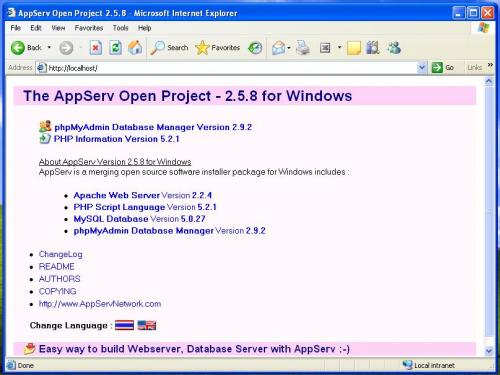Image resolution: width=500 pixels, height=375 pixels.
Task: Switch language with the Thai flag
Action: click(124, 325)
